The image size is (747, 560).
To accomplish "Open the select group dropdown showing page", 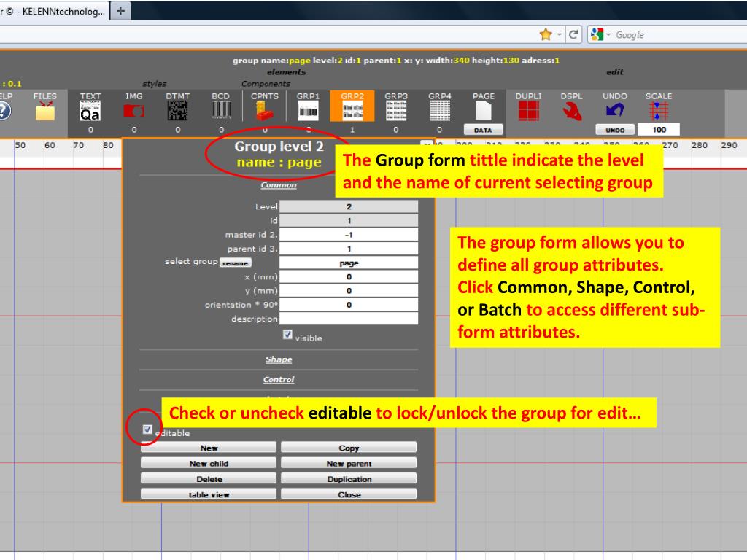I will tap(349, 263).
